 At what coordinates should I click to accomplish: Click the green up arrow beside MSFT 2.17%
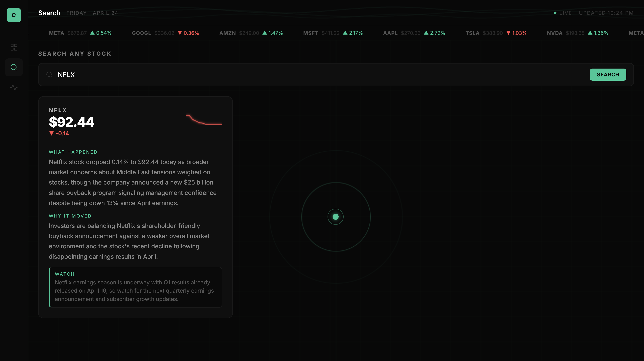coord(345,33)
